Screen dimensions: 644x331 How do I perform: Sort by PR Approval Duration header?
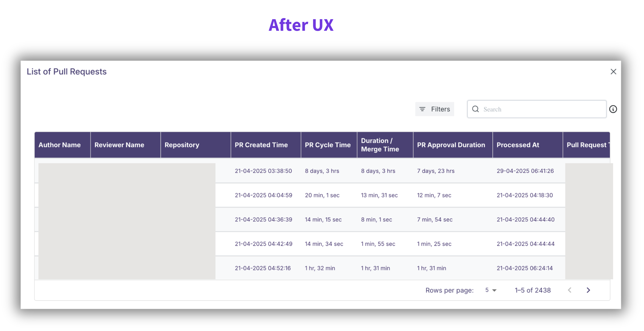click(451, 145)
